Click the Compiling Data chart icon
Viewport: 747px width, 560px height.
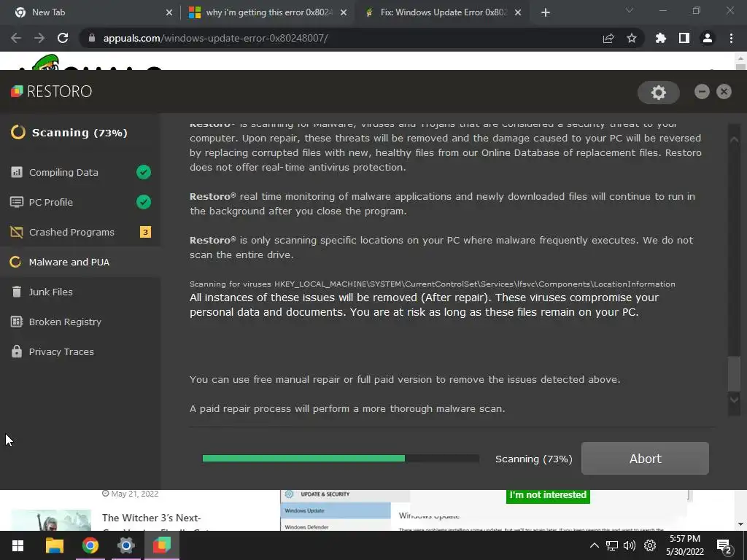pyautogui.click(x=16, y=172)
